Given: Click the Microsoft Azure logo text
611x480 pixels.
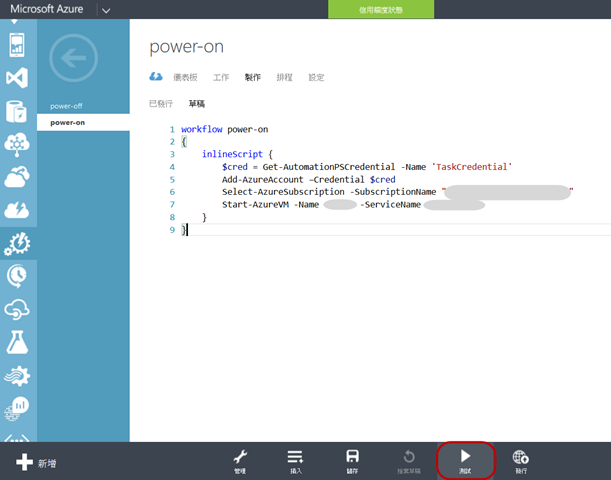Looking at the screenshot, I should click(47, 9).
